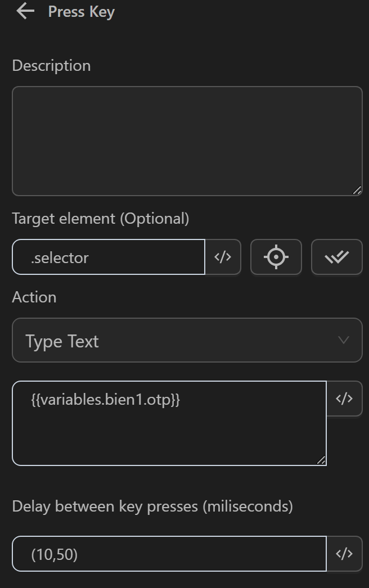Place cursor on the {{variables.bien1.otp}} text
Image resolution: width=369 pixels, height=588 pixels.
point(106,400)
